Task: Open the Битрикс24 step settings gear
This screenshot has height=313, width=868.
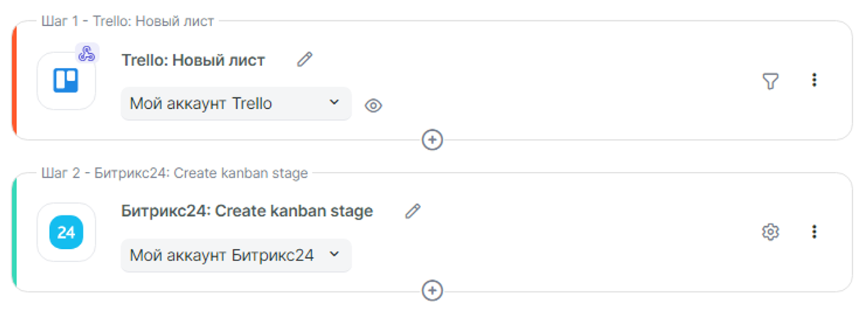Action: point(770,232)
